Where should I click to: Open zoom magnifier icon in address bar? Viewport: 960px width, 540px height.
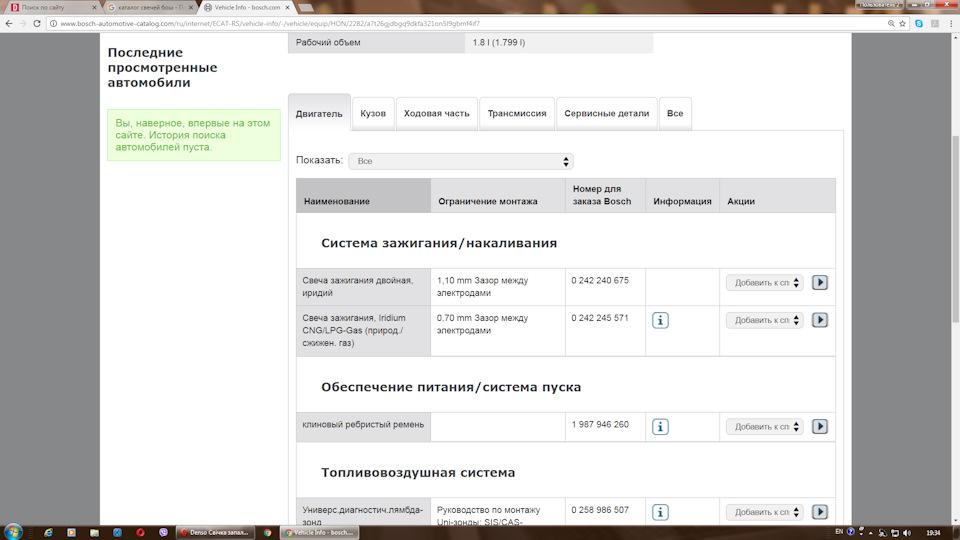coord(891,23)
